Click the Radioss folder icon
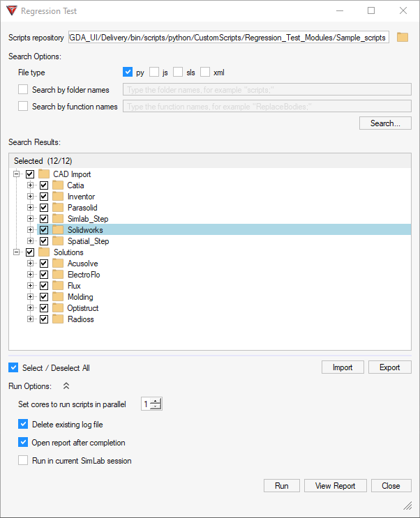 point(58,319)
